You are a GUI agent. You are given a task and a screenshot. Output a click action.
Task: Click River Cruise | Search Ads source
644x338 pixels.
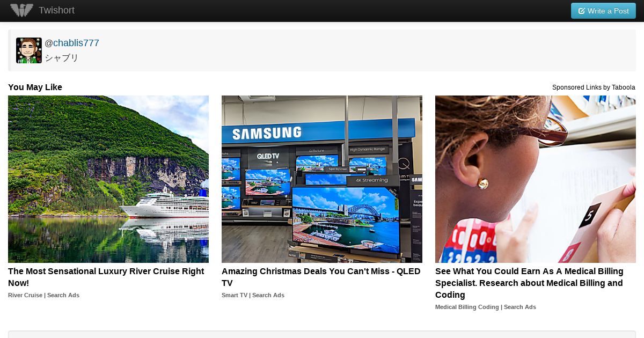point(43,295)
